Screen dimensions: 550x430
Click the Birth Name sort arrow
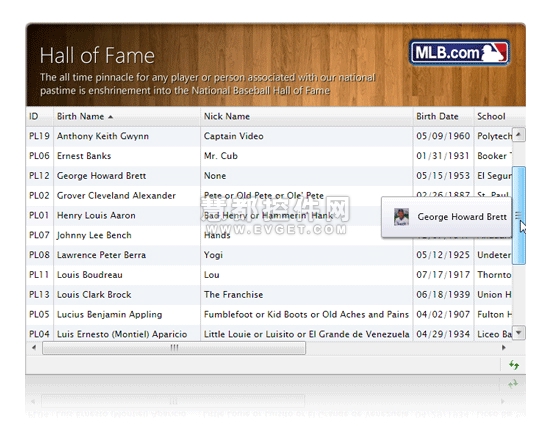(110, 117)
